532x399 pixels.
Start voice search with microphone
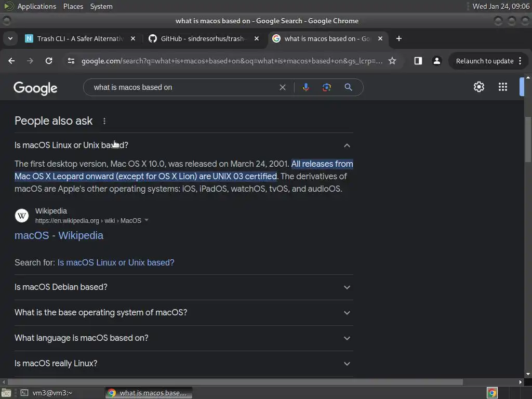click(305, 87)
